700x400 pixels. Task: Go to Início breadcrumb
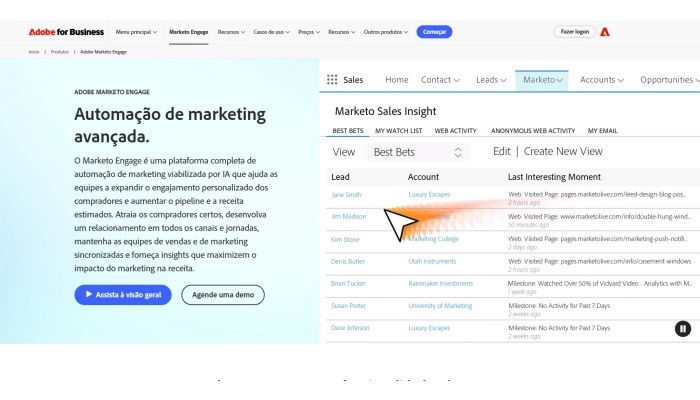(x=34, y=52)
